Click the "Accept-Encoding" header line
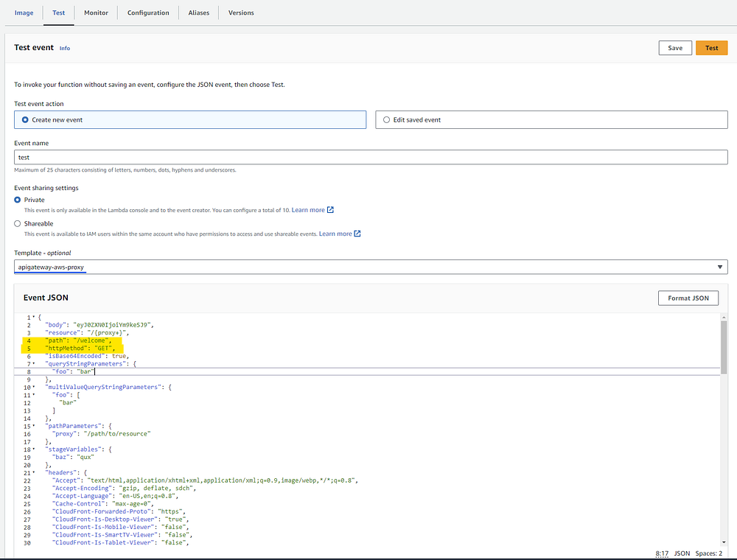This screenshot has height=560, width=737. coord(124,488)
